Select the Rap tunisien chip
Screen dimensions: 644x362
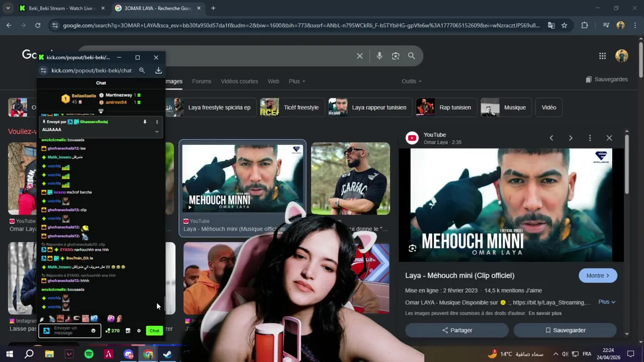point(446,107)
